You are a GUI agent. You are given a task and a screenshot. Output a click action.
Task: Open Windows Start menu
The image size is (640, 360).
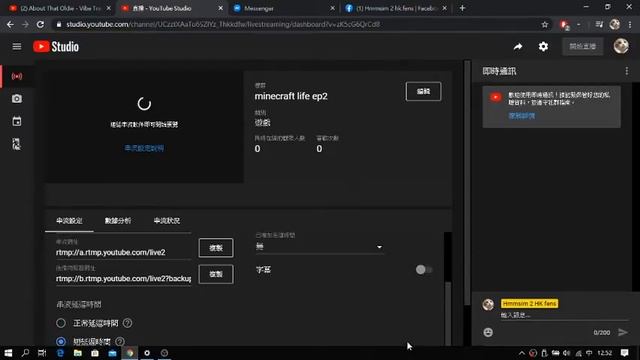tap(8, 353)
